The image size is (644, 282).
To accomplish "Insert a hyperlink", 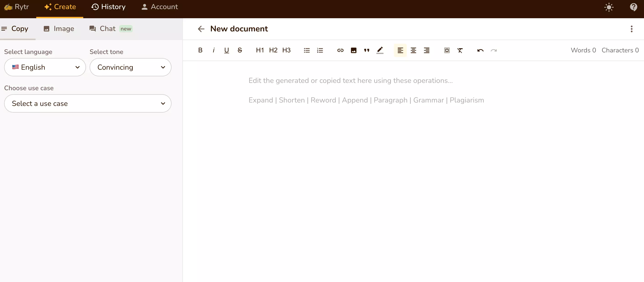I will tap(340, 50).
